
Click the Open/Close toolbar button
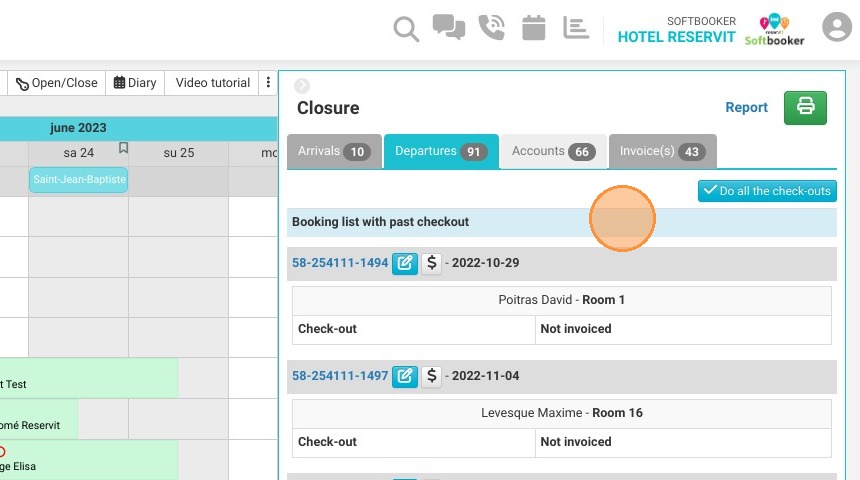[x=56, y=83]
